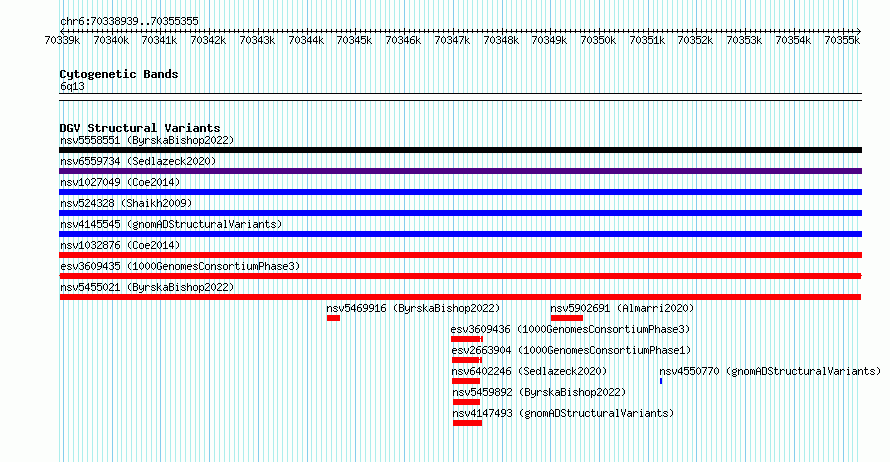
Task: Click the nsv5455021 (ByrskaBishop2022) label
Action: point(147,287)
